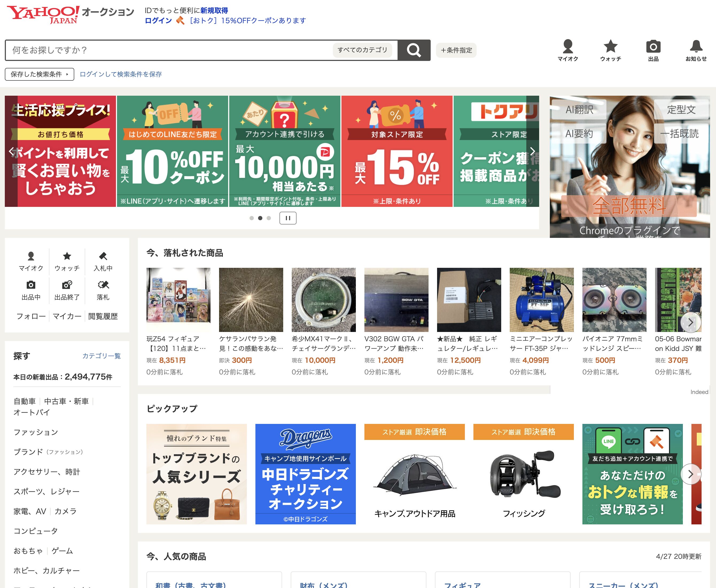Open カテゴリ一覧 link
716x588 pixels.
[x=102, y=356]
